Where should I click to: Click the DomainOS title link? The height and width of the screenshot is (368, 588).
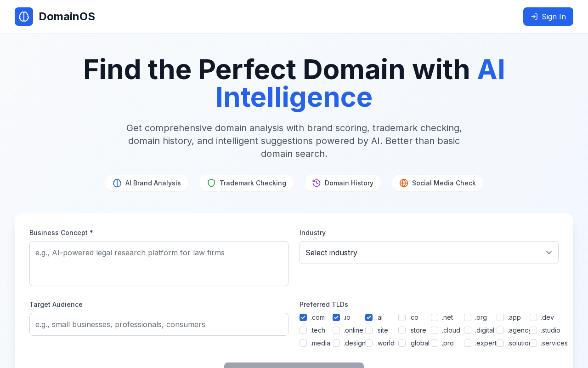[x=67, y=17]
